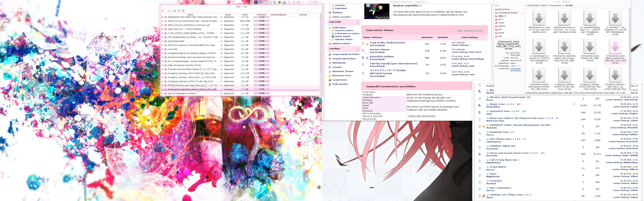Click the star icon beside Fragt Kralles thread

(x=367, y=44)
